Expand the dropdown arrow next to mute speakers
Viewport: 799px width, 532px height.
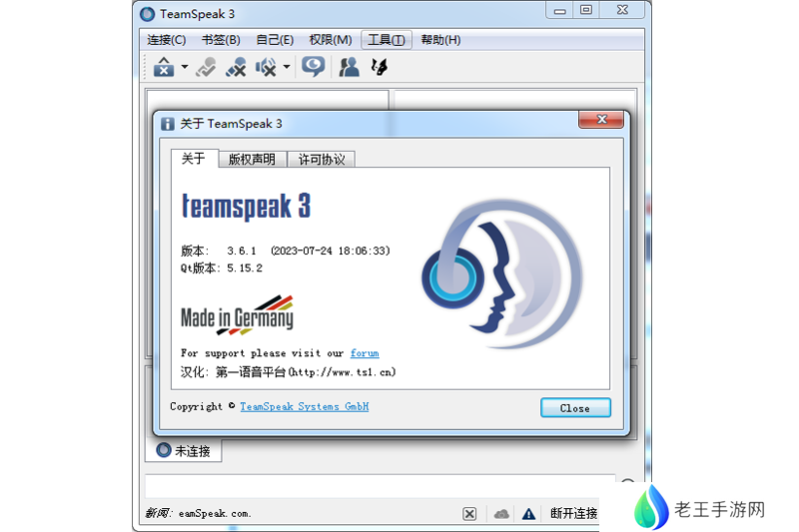pos(287,67)
